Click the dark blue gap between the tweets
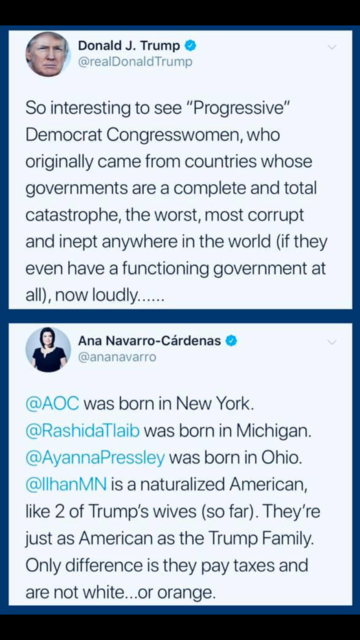The height and width of the screenshot is (640, 360). coord(180,315)
